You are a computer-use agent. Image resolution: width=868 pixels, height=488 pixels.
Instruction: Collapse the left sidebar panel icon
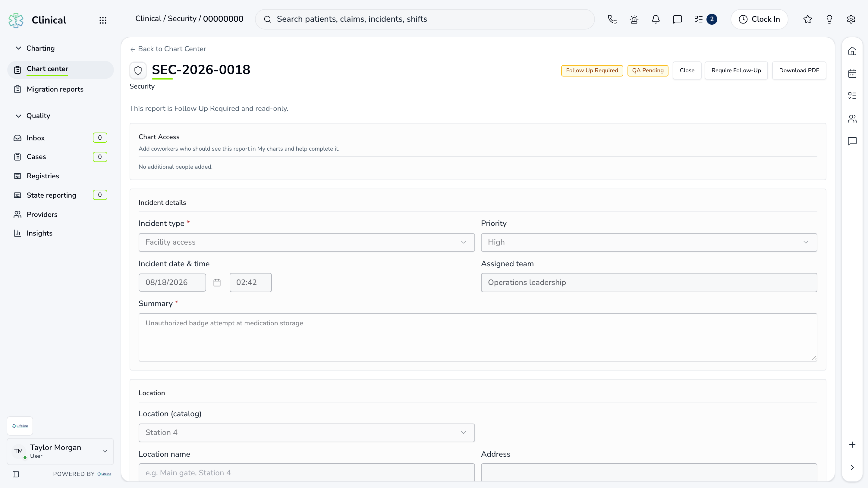click(x=16, y=474)
